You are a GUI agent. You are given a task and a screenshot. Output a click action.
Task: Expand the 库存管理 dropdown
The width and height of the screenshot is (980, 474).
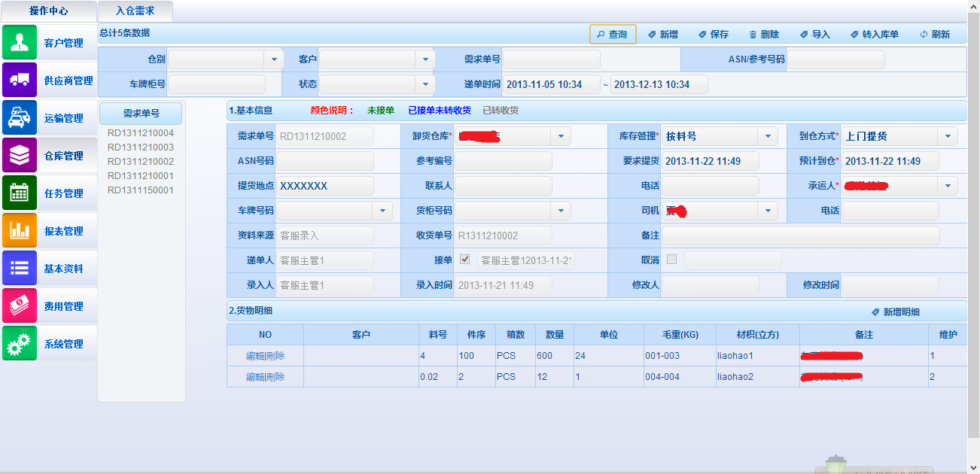tap(767, 136)
